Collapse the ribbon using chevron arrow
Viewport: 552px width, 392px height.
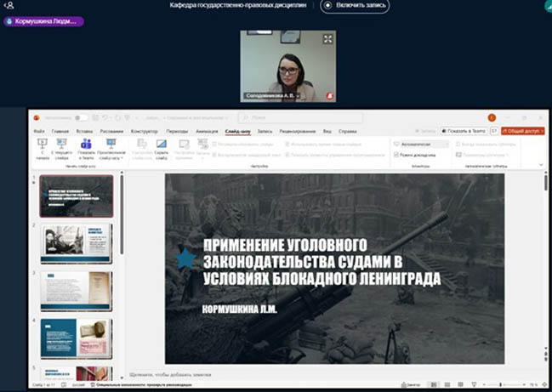541,164
